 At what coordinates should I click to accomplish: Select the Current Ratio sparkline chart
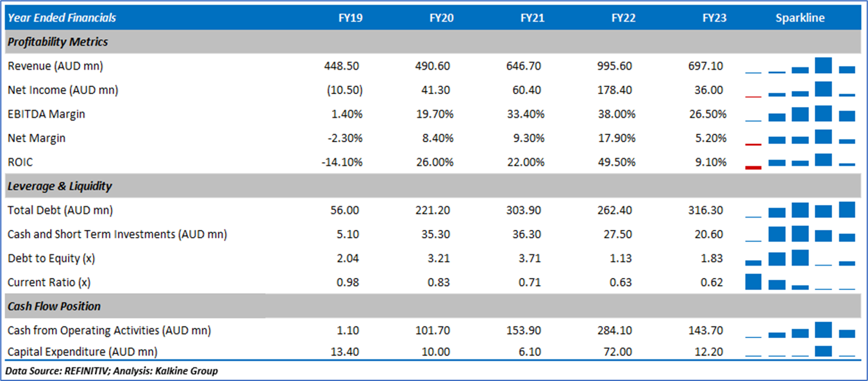coord(800,282)
